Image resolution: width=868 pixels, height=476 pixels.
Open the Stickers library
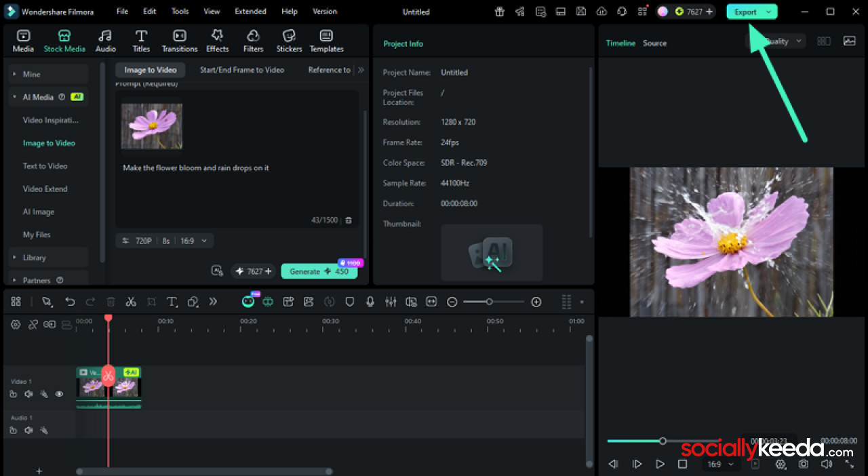[289, 41]
